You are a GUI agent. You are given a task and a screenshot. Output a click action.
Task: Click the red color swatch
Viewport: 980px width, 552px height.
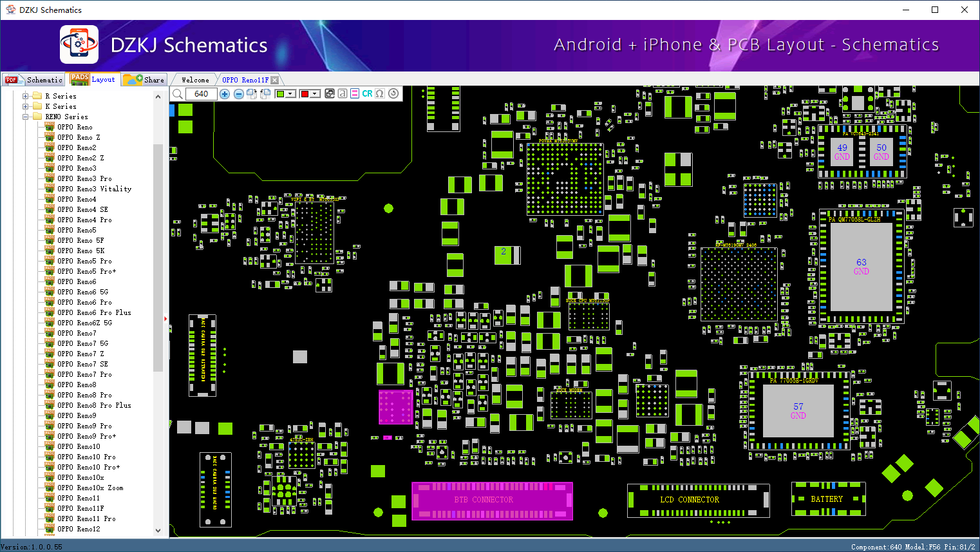pos(305,94)
